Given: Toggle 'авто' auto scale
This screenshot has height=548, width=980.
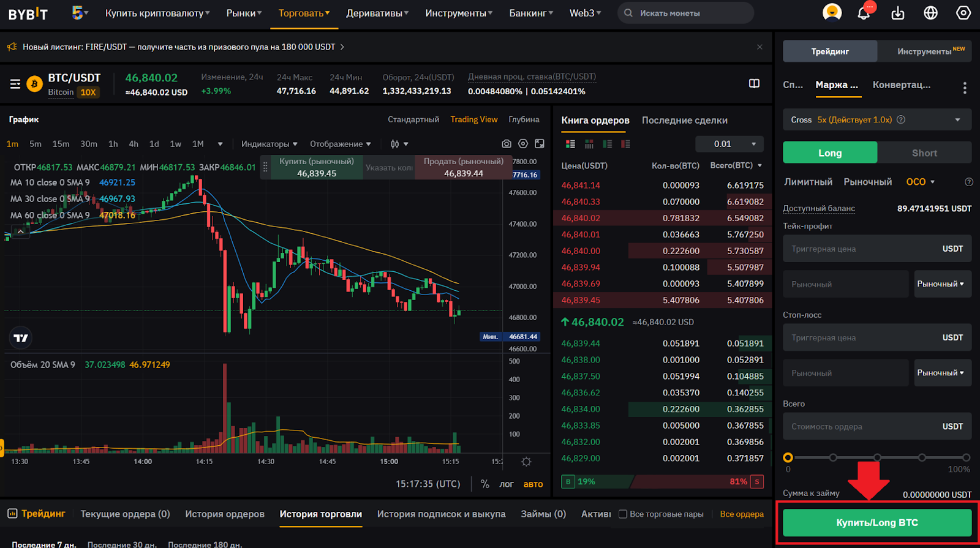Looking at the screenshot, I should (x=533, y=484).
